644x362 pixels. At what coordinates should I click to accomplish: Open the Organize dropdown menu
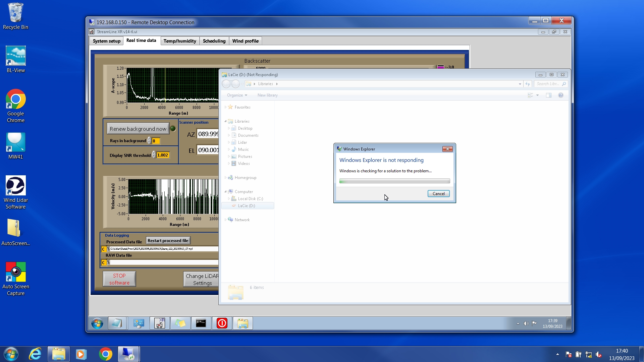point(237,95)
